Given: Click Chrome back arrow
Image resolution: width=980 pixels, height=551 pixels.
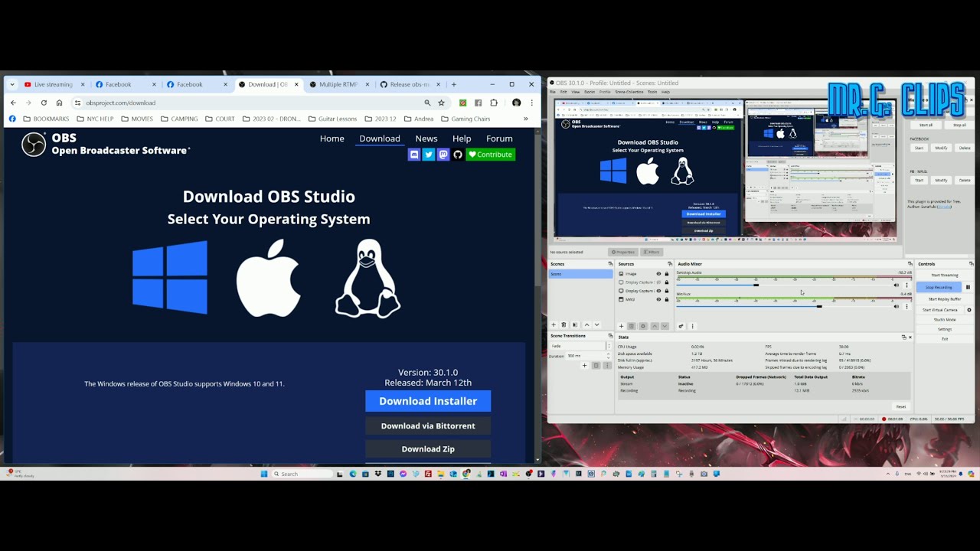Looking at the screenshot, I should click(x=13, y=103).
